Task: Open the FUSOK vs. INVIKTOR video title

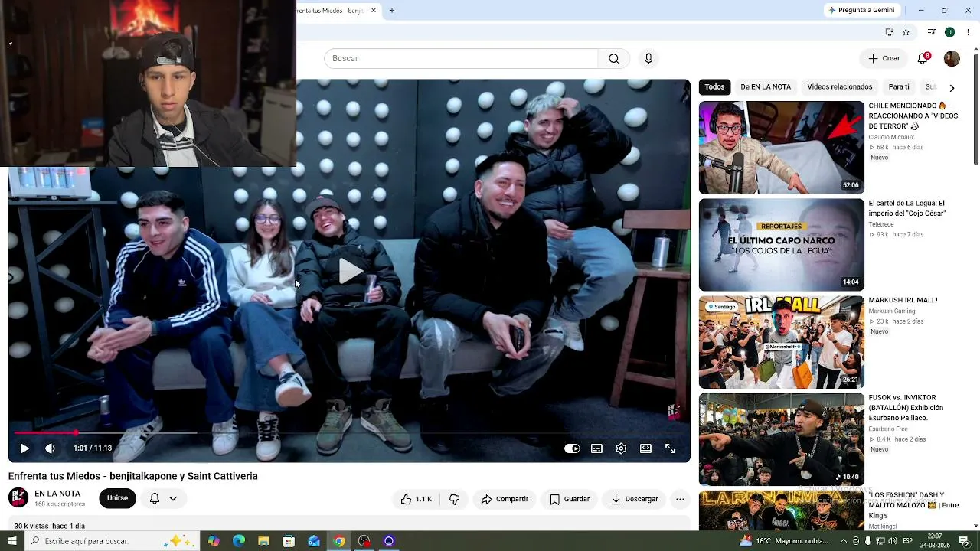Action: coord(907,408)
